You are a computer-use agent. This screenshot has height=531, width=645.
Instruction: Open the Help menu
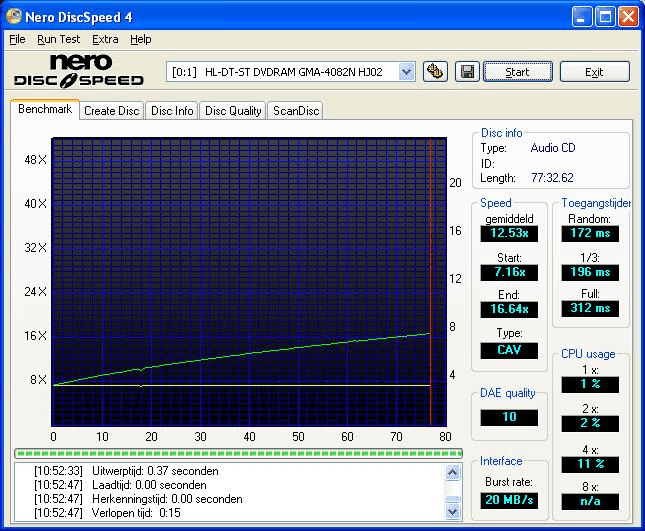pos(141,39)
